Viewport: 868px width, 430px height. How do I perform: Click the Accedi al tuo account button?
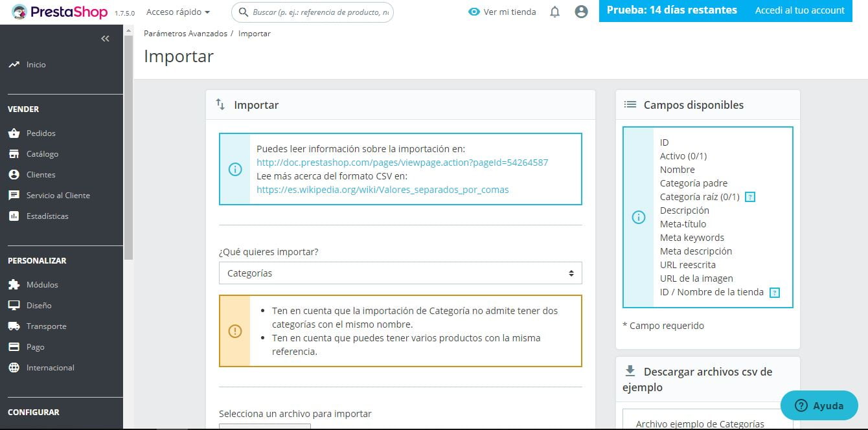pos(799,10)
